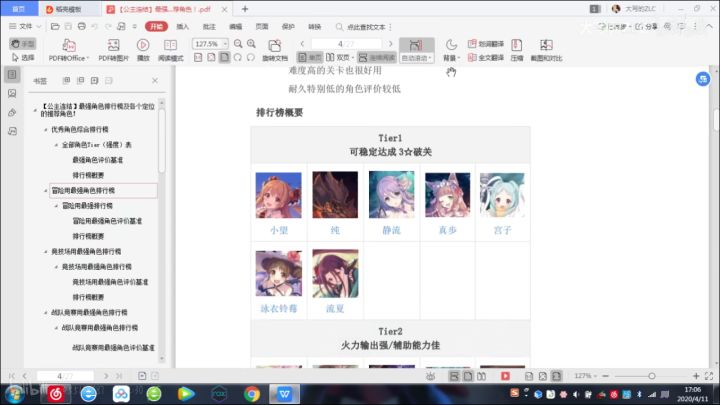Click 划词翻译 word translation

coord(485,44)
